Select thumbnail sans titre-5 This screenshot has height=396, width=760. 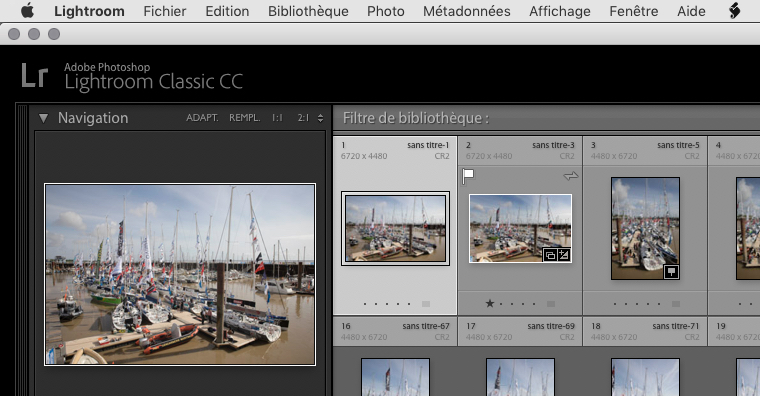[645, 228]
